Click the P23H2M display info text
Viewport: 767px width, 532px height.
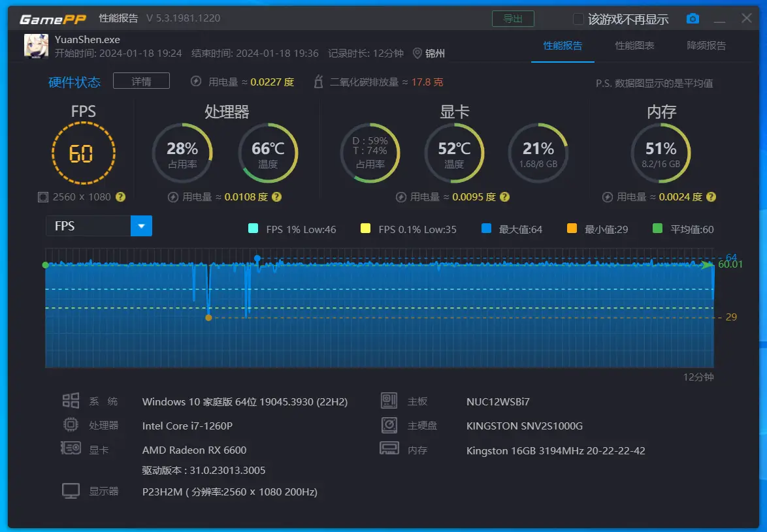tap(230, 492)
